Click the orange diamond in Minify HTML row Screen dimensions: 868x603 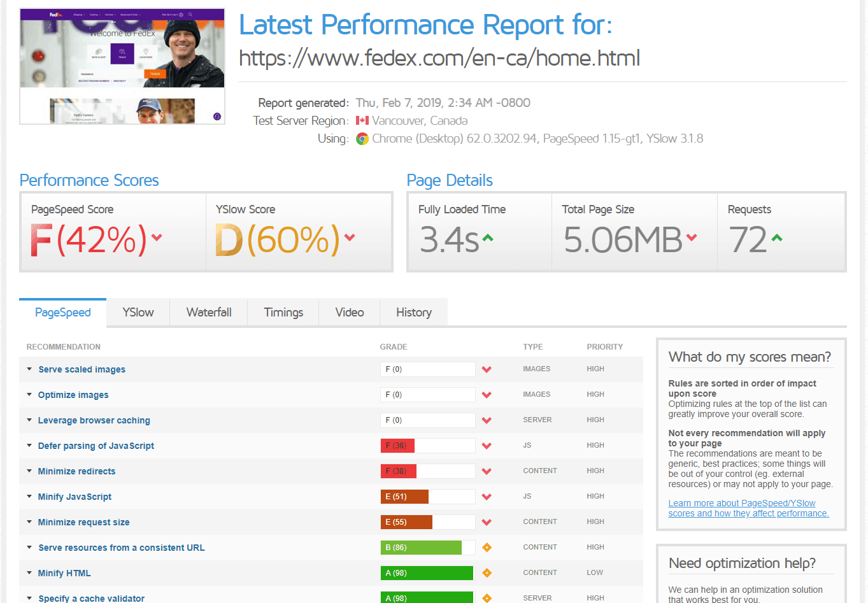[x=487, y=573]
